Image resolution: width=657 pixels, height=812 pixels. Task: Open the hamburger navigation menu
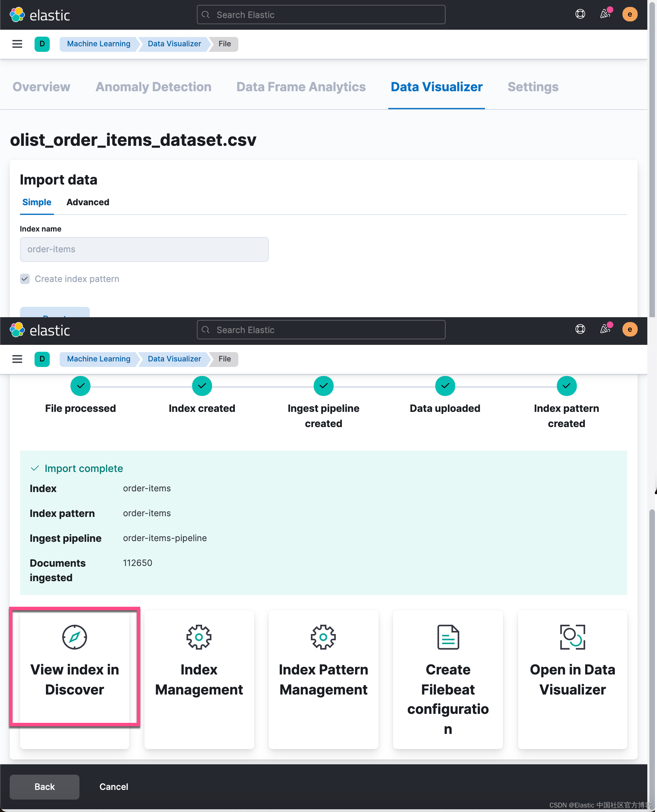click(x=17, y=44)
